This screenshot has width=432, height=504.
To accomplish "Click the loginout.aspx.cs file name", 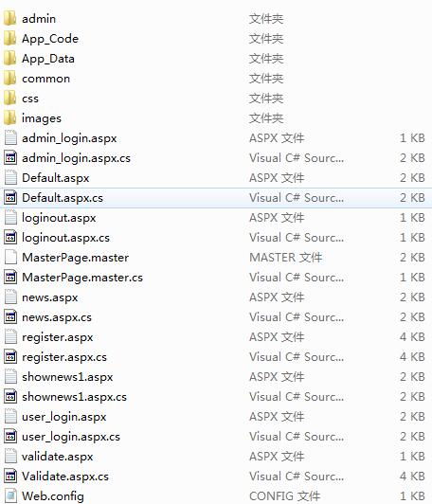I will (65, 238).
